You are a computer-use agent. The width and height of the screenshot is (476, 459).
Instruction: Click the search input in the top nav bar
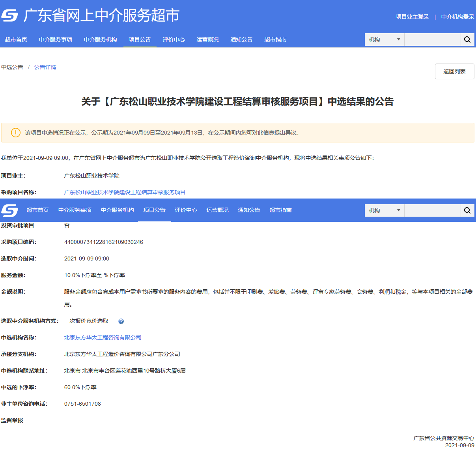[433, 39]
